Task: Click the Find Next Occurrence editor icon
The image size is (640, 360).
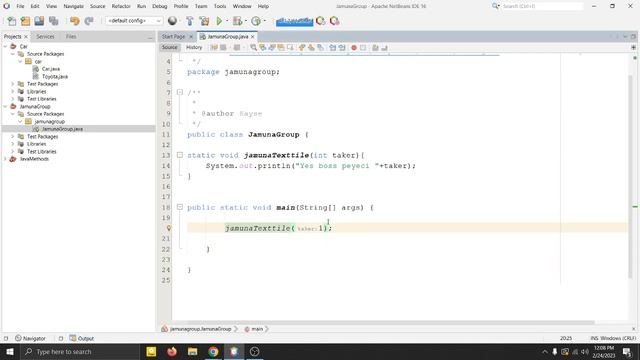Action: [x=272, y=48]
